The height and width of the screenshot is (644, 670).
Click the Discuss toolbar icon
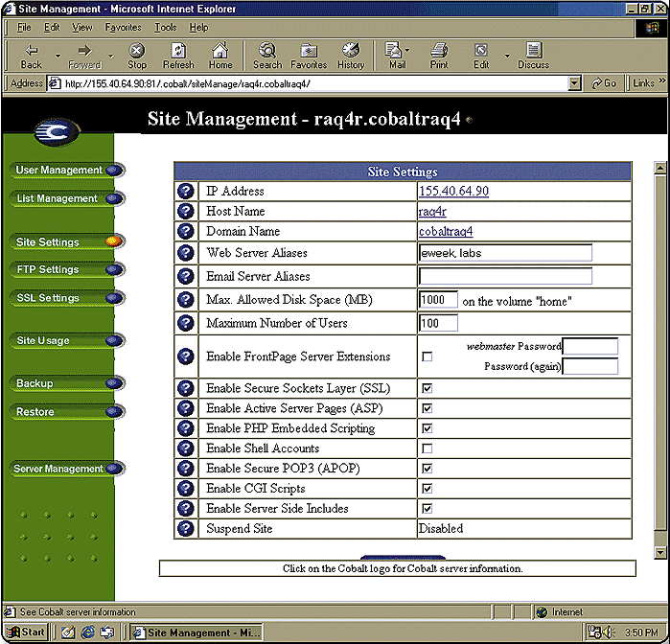coord(533,56)
